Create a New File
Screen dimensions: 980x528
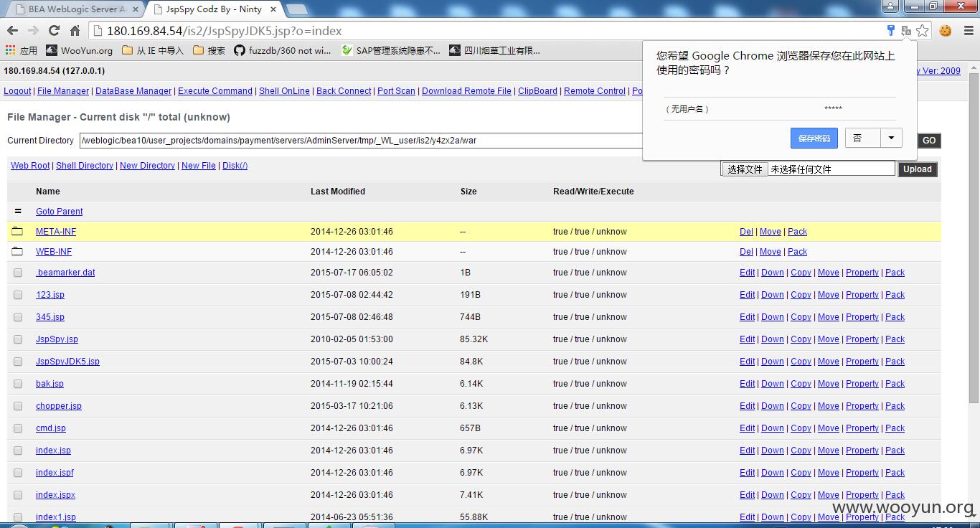199,166
